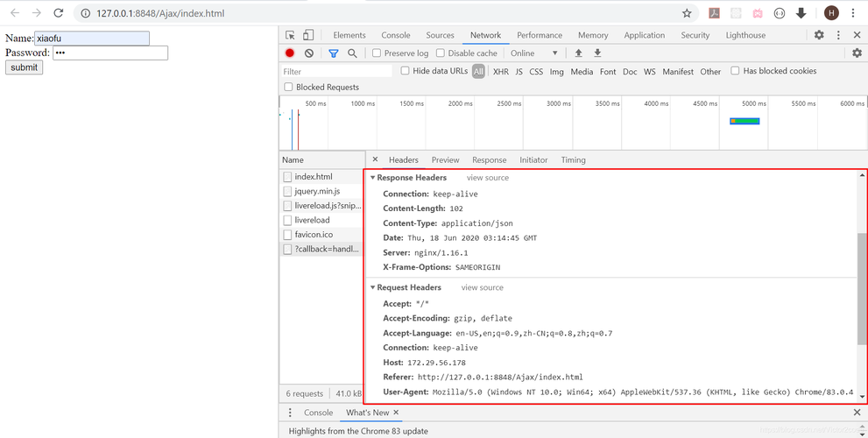This screenshot has width=868, height=438.
Task: Open the Performance tab
Action: 540,35
